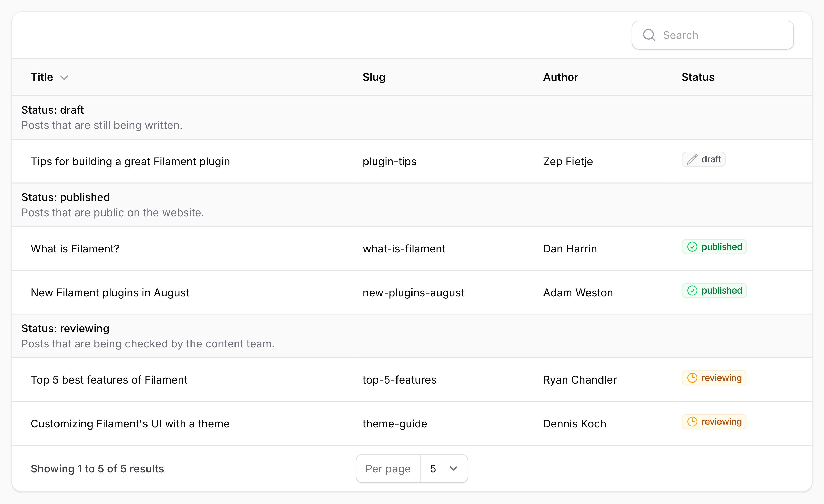The height and width of the screenshot is (504, 824).
Task: Open Tips for building a great Filament plugin
Action: point(130,161)
